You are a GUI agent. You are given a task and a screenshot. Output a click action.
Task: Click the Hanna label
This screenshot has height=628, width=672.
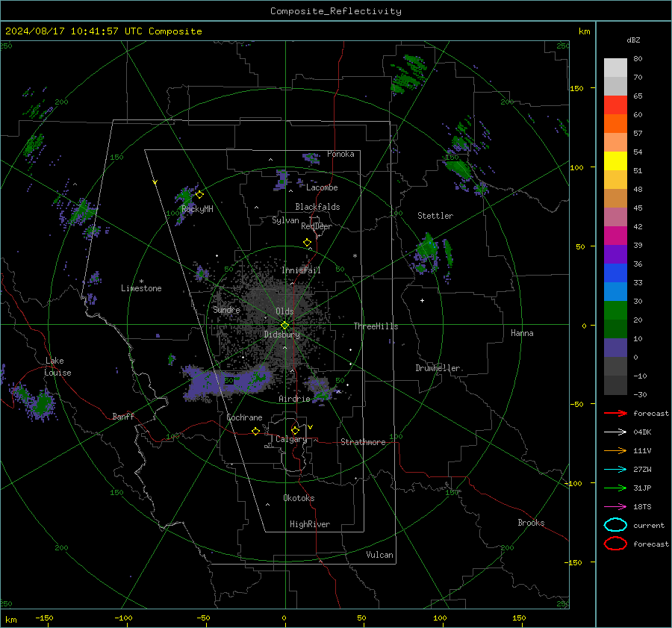tap(522, 333)
